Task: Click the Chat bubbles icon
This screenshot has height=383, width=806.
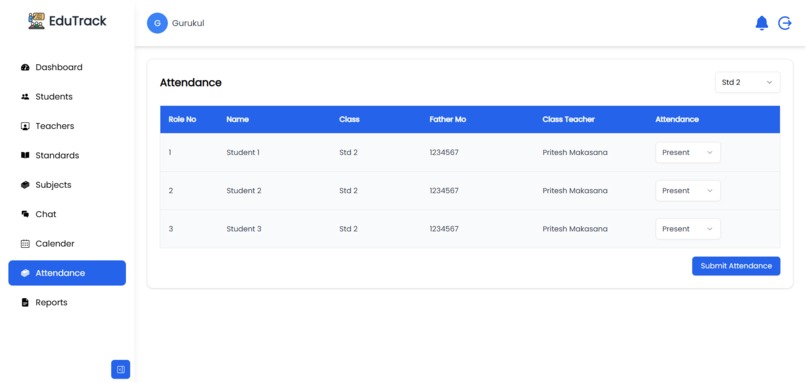Action: pyautogui.click(x=25, y=214)
